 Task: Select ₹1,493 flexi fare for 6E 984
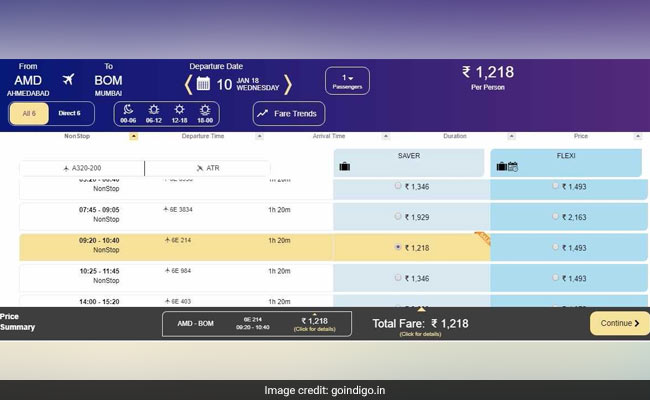[555, 278]
